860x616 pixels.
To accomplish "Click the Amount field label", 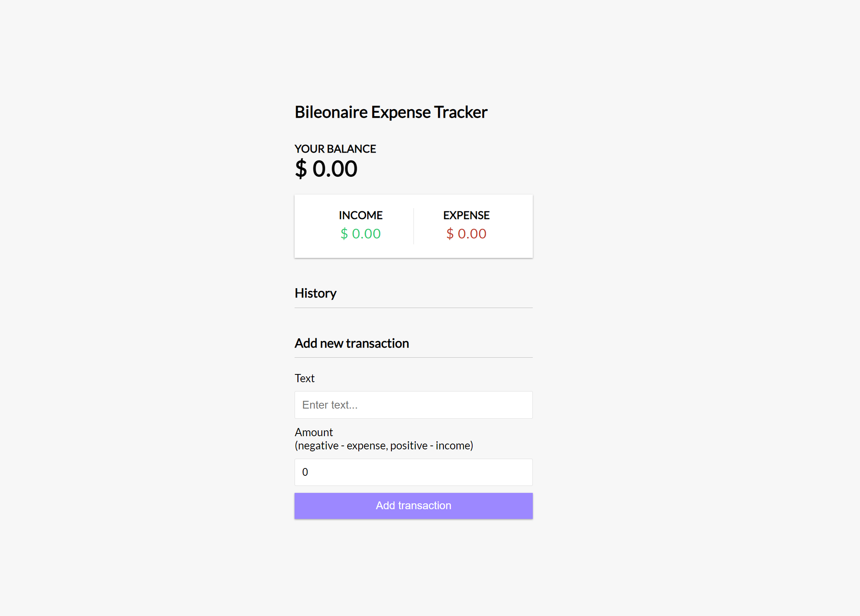I will point(314,432).
